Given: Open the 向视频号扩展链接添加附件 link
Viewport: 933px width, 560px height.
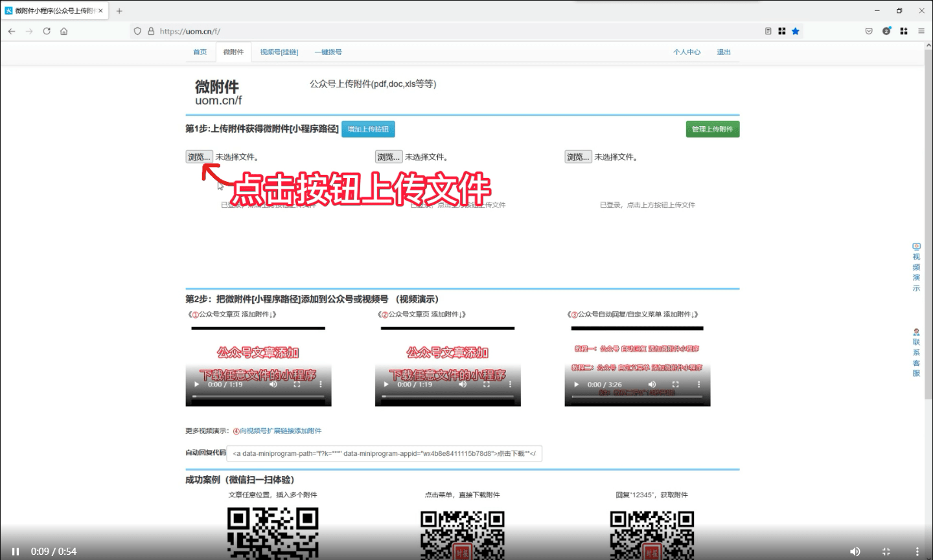Looking at the screenshot, I should click(280, 431).
